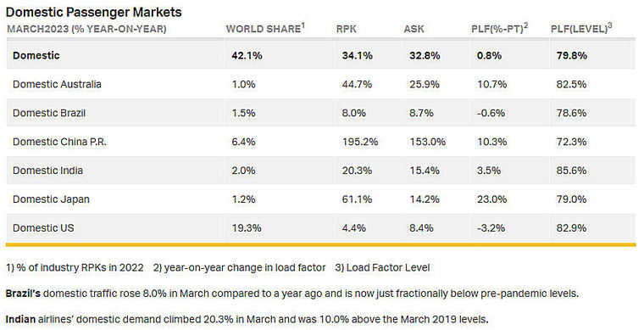Click the Domestic Brazil row label
Screen dimensions: 644x330
point(49,113)
